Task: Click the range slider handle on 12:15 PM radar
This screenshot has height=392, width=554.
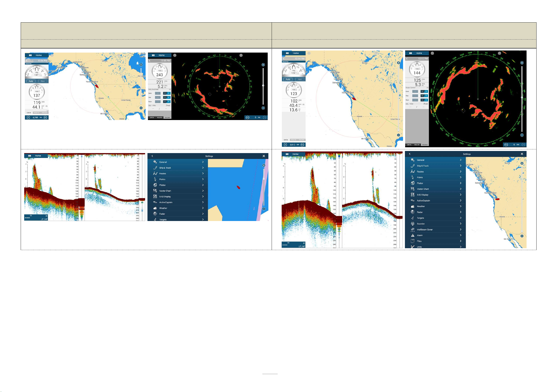Action: point(522,97)
